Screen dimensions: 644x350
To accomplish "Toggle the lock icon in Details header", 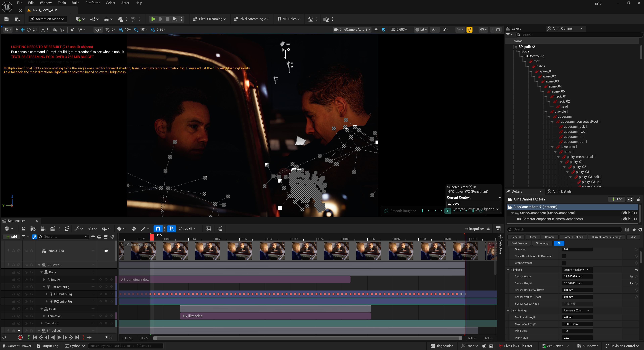I will click(x=638, y=199).
